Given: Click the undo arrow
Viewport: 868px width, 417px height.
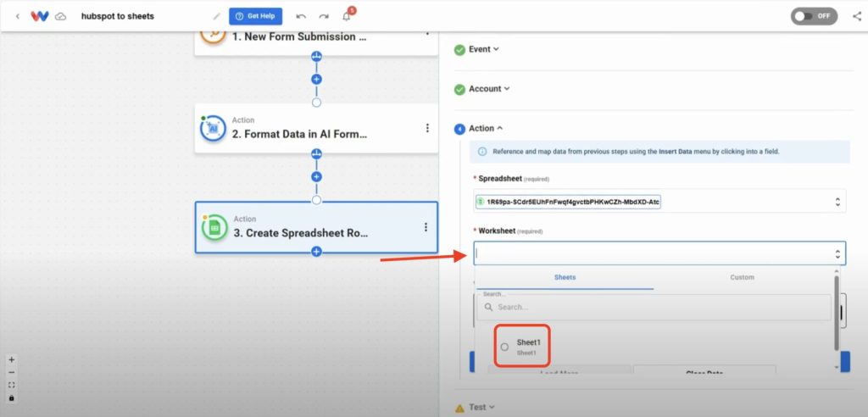Looking at the screenshot, I should click(x=301, y=16).
